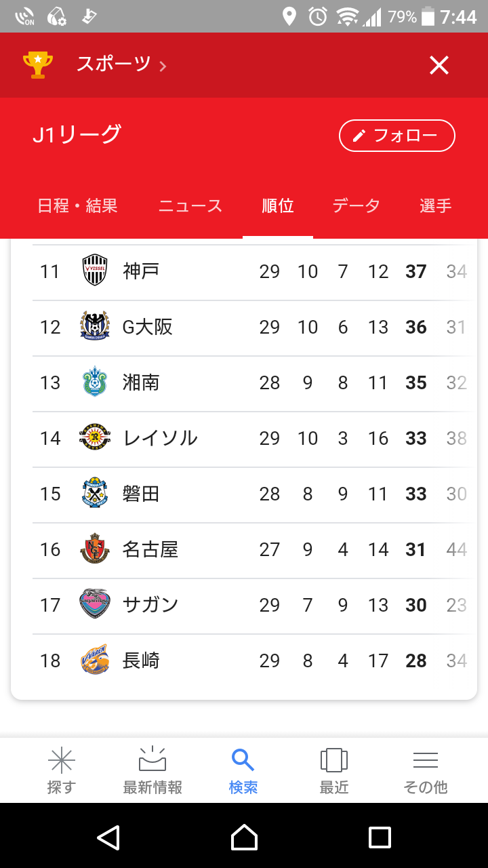Switch to the データ tab

tap(356, 206)
